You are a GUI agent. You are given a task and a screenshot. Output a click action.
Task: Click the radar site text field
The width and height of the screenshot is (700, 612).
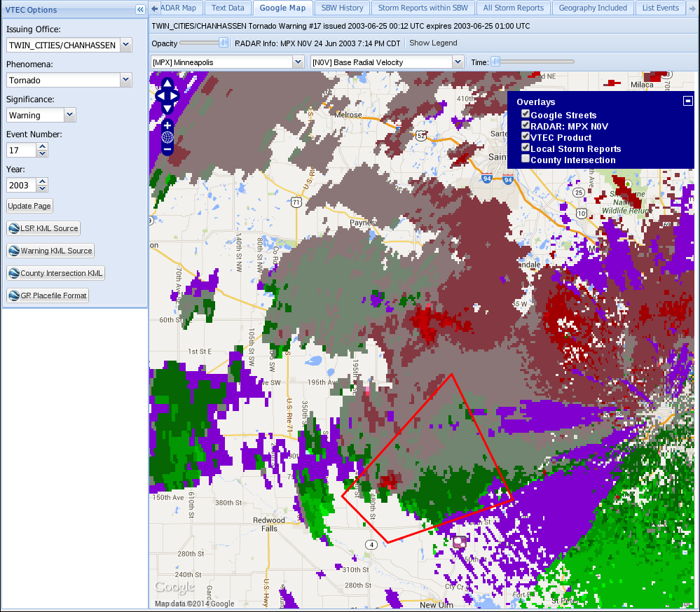tap(222, 62)
